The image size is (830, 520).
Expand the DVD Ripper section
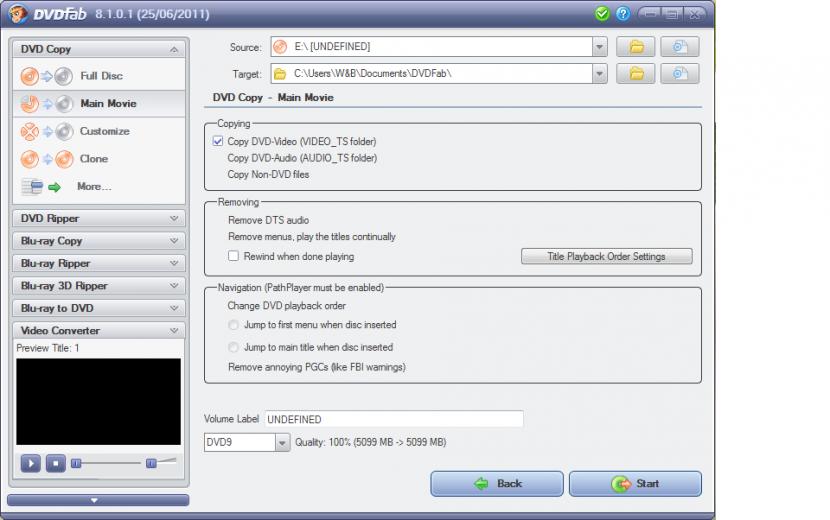click(x=99, y=218)
